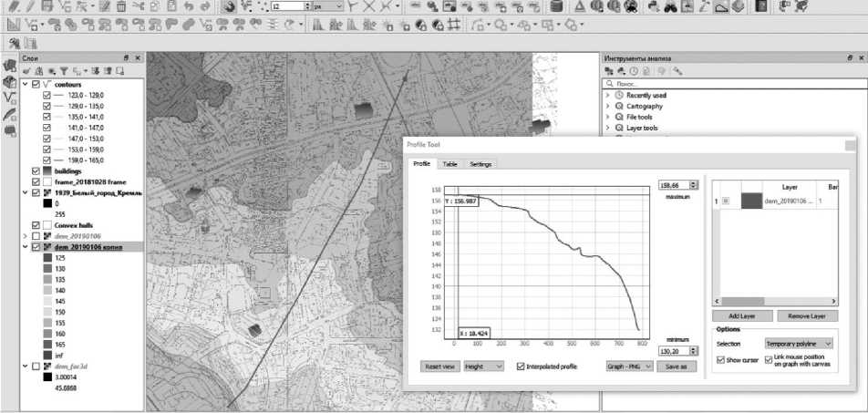Click the processing history clock icon
868x413 pixels.
[x=635, y=70]
